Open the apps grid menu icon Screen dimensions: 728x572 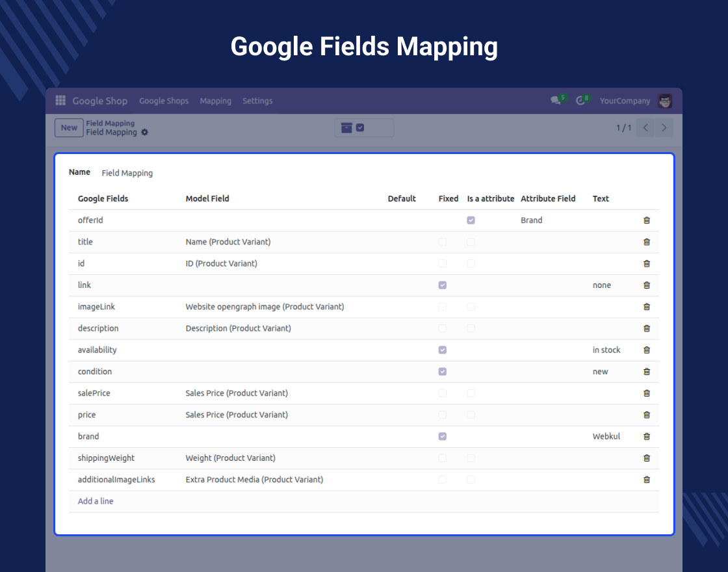point(60,100)
